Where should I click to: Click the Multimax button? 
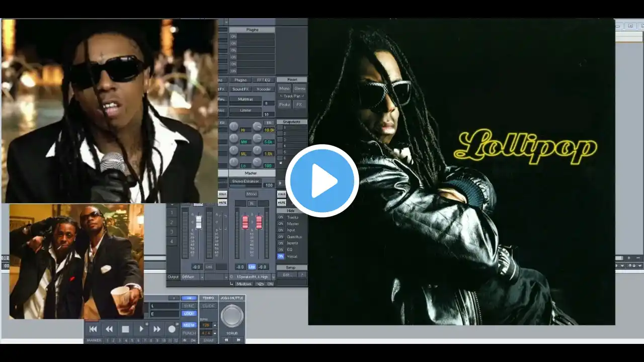click(x=245, y=100)
